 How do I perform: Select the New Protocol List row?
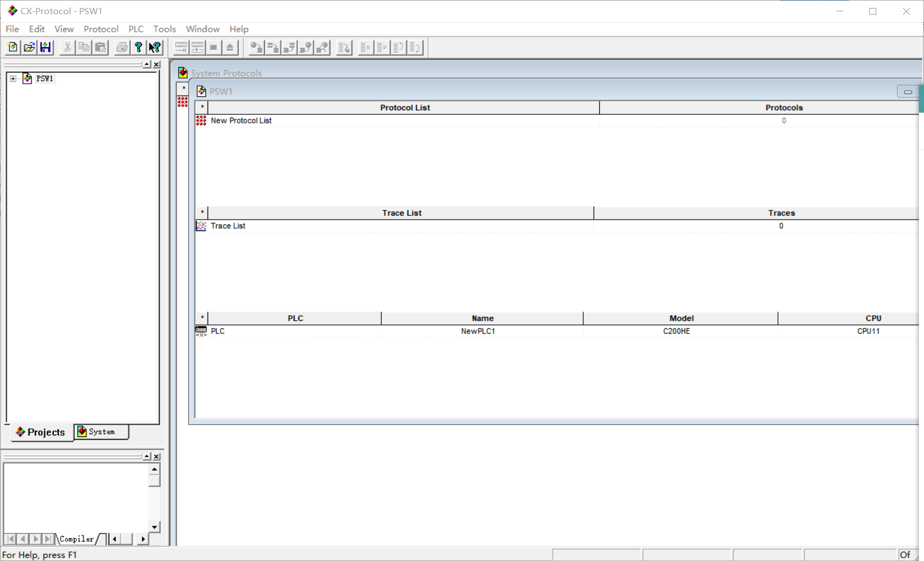pos(241,121)
